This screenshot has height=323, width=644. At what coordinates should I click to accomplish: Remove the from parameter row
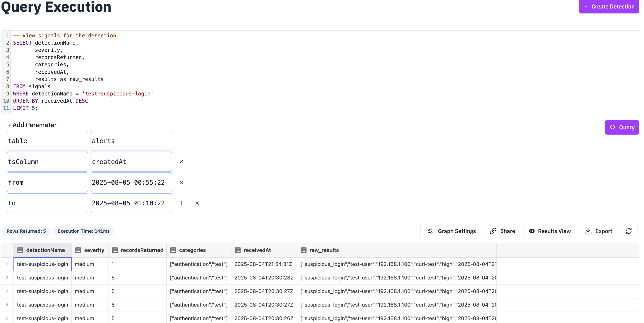click(x=181, y=183)
